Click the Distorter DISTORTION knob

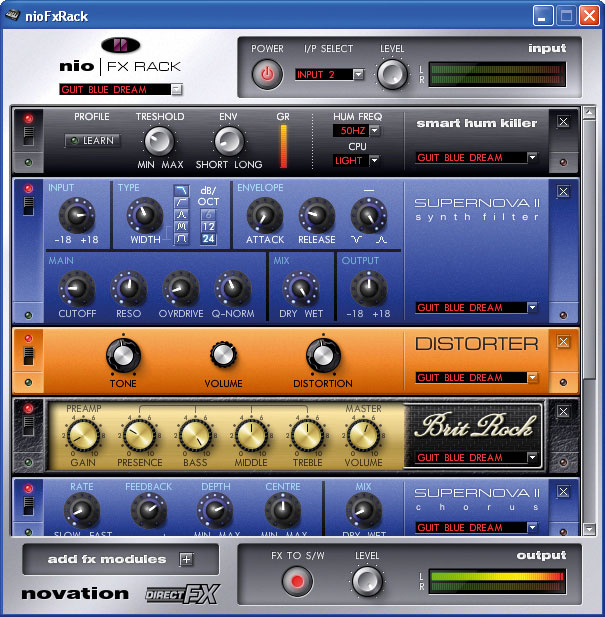coord(323,355)
